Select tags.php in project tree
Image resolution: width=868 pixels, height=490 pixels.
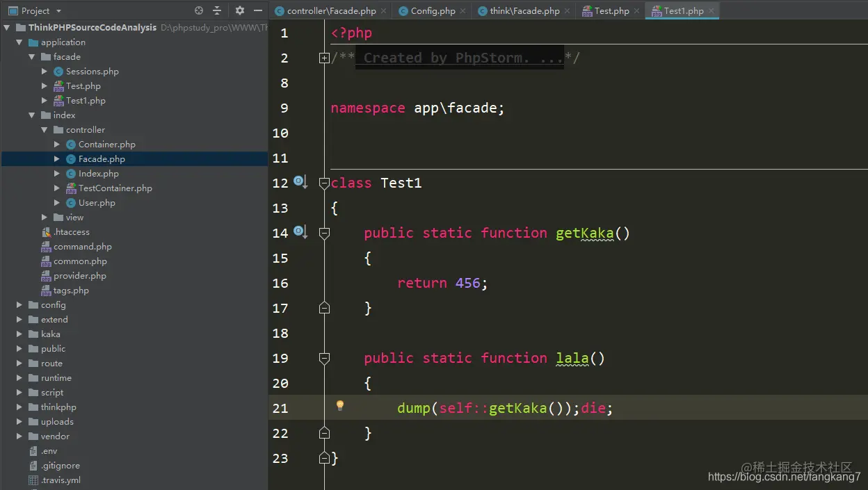tap(71, 291)
